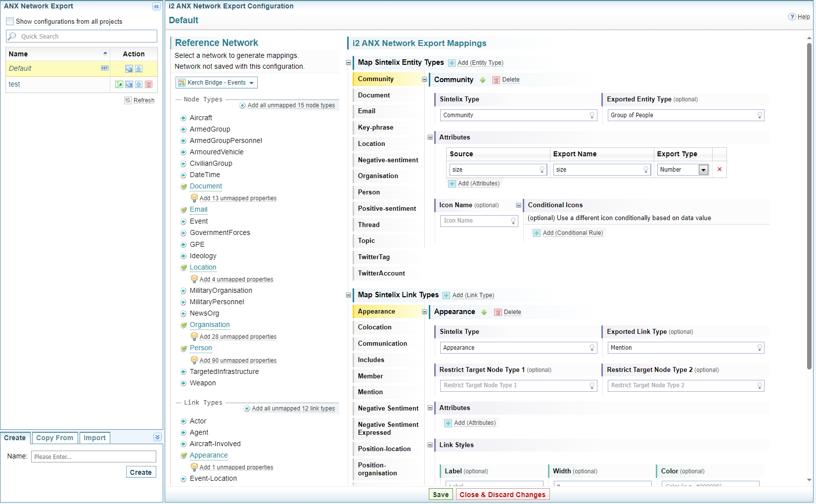Viewport: 816px width, 504px height.
Task: Click the rename icon for test configuration
Action: tap(119, 85)
